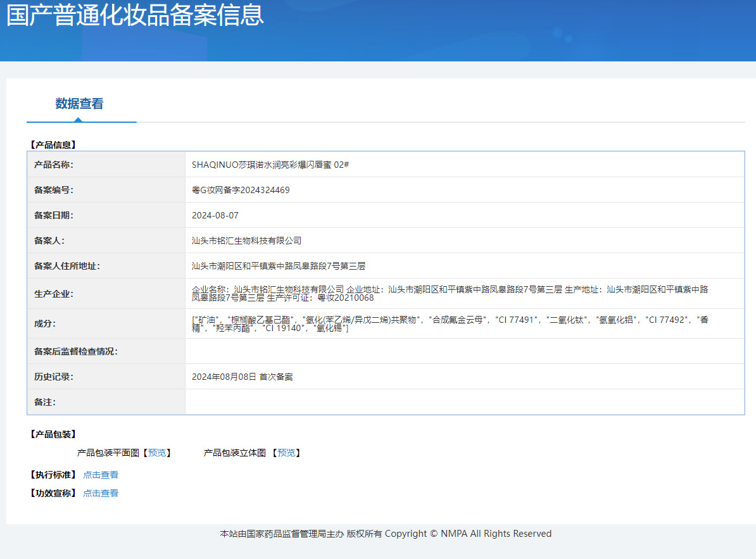
Task: Click the 备案后监督检查情况: label
Action: point(76,352)
